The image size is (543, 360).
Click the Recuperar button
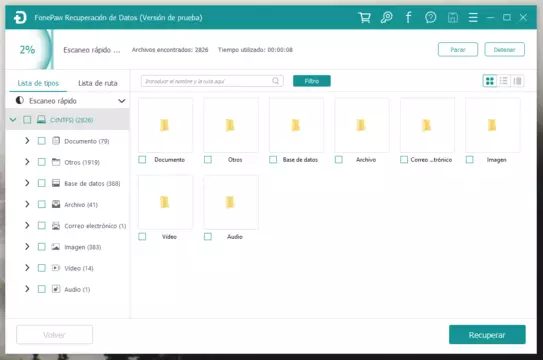(487, 335)
